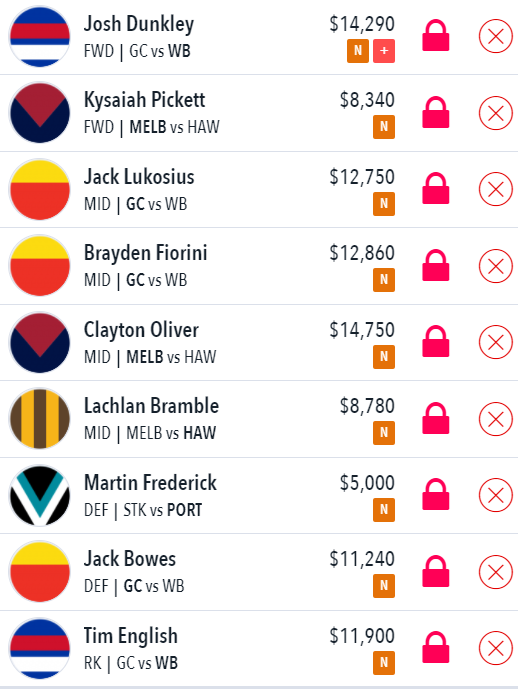Viewport: 518px width, 689px height.
Task: Remove Brayden Fiorini using the X circle
Action: click(496, 266)
